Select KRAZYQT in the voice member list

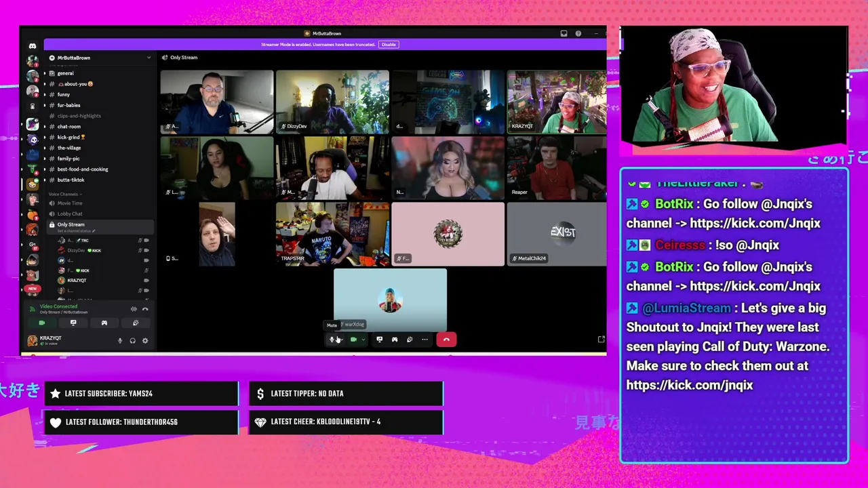click(x=103, y=281)
